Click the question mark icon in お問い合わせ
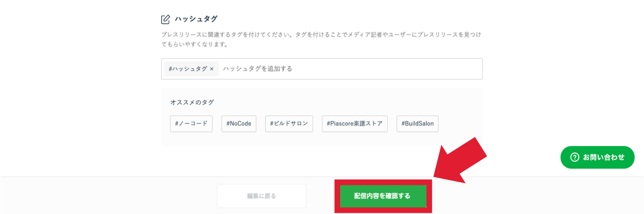 [575, 157]
